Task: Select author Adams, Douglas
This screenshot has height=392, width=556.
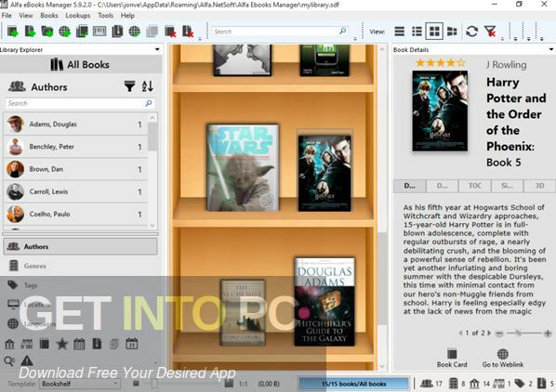Action: tap(75, 124)
